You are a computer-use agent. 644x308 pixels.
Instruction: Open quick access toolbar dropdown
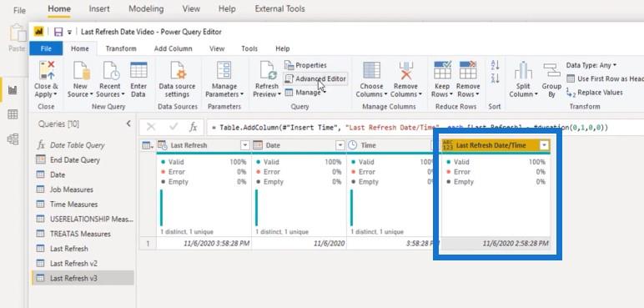click(x=69, y=32)
